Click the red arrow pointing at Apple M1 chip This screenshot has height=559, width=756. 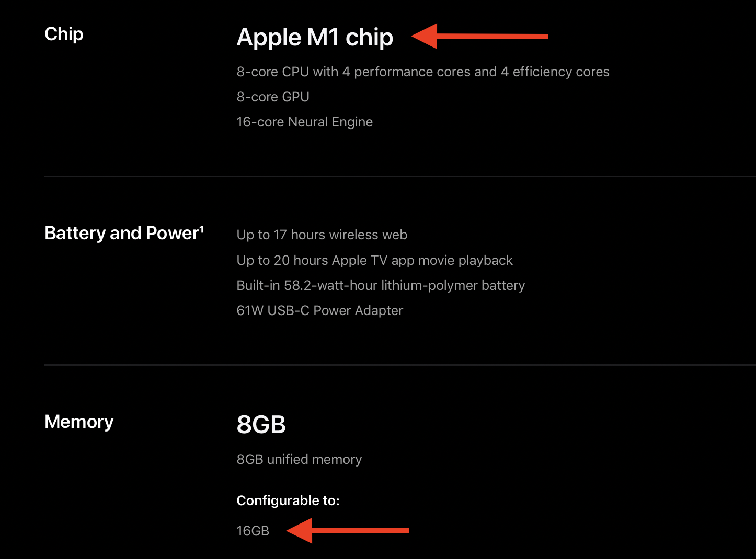[x=479, y=36]
